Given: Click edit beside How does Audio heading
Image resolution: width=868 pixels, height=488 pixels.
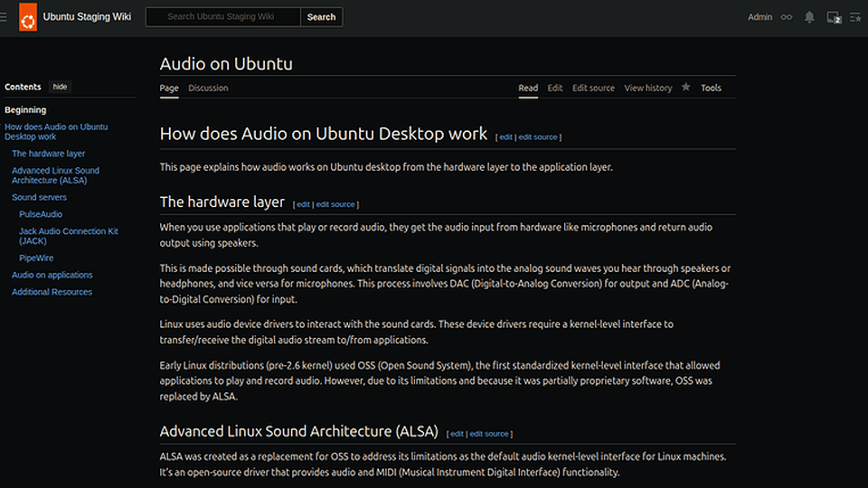Looking at the screenshot, I should tap(505, 137).
